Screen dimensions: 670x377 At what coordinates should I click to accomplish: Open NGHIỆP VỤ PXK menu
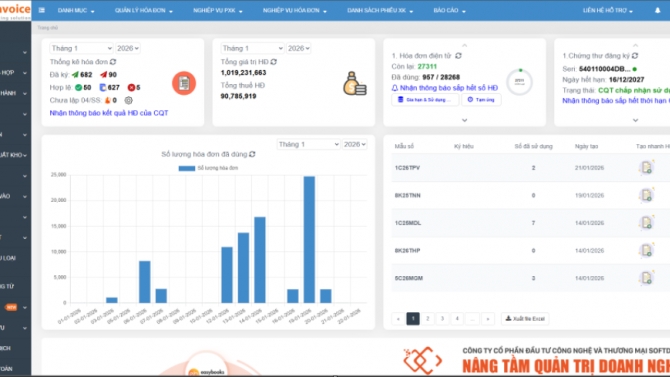click(217, 10)
